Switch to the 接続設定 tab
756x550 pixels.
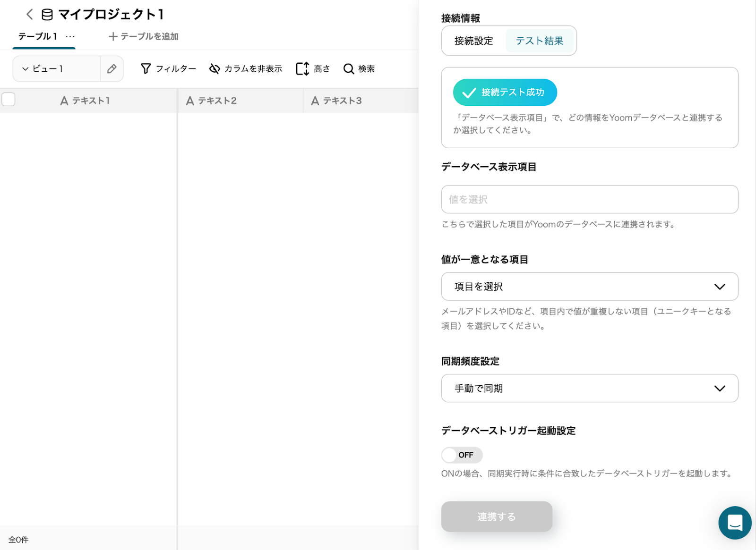[473, 41]
